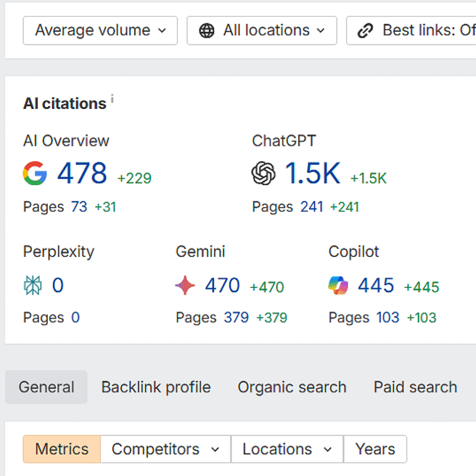Image resolution: width=476 pixels, height=476 pixels.
Task: Click the Copilot logo icon
Action: click(x=338, y=286)
